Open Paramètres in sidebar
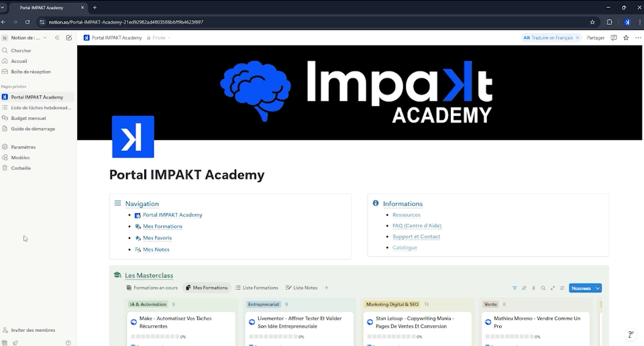This screenshot has height=346, width=644. 23,147
